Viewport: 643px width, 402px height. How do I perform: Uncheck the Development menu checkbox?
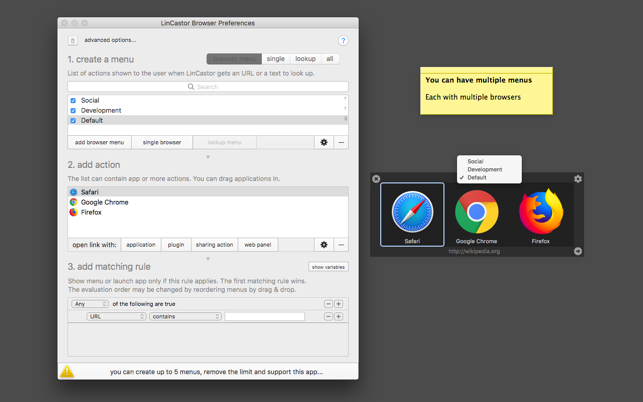(x=73, y=110)
